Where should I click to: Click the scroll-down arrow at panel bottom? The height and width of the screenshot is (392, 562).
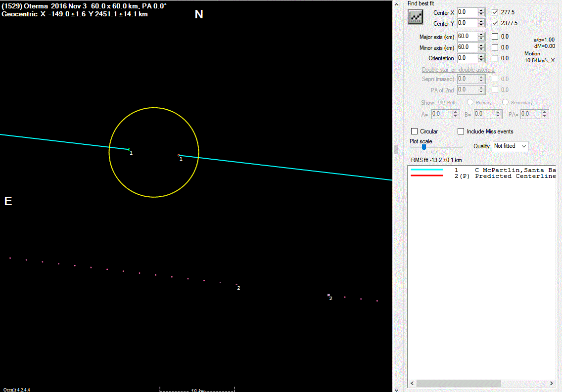[396, 389]
